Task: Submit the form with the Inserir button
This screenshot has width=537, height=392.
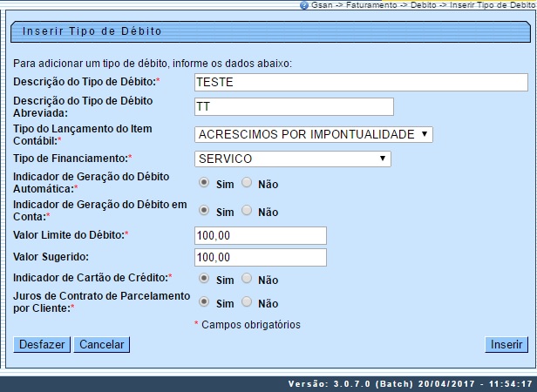Action: click(506, 344)
